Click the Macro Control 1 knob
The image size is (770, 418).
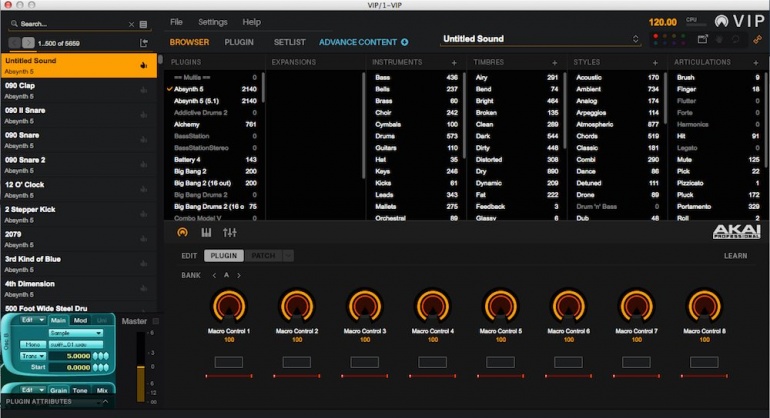229,305
